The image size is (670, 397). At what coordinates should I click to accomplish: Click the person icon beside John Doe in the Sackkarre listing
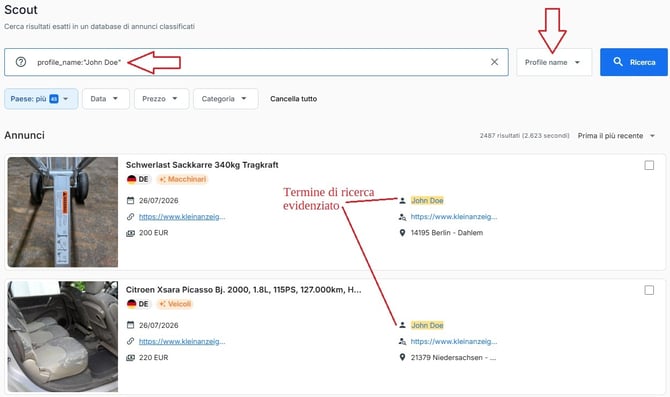click(402, 200)
